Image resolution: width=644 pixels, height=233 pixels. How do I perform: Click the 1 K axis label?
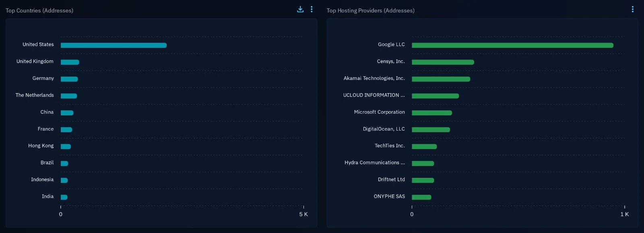click(624, 214)
